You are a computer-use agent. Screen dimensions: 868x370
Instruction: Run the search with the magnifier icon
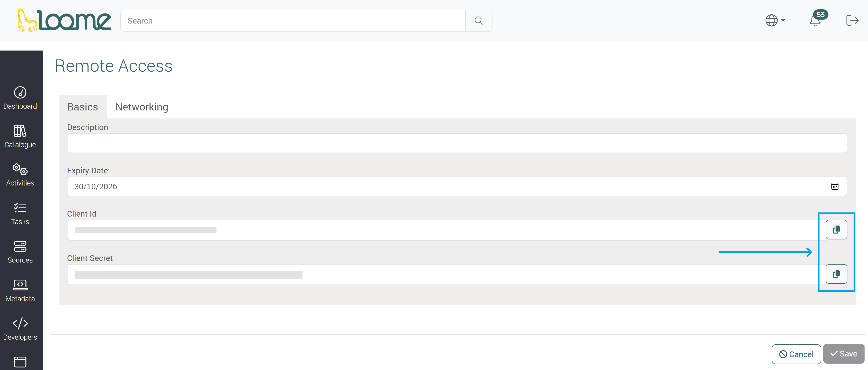coord(479,21)
